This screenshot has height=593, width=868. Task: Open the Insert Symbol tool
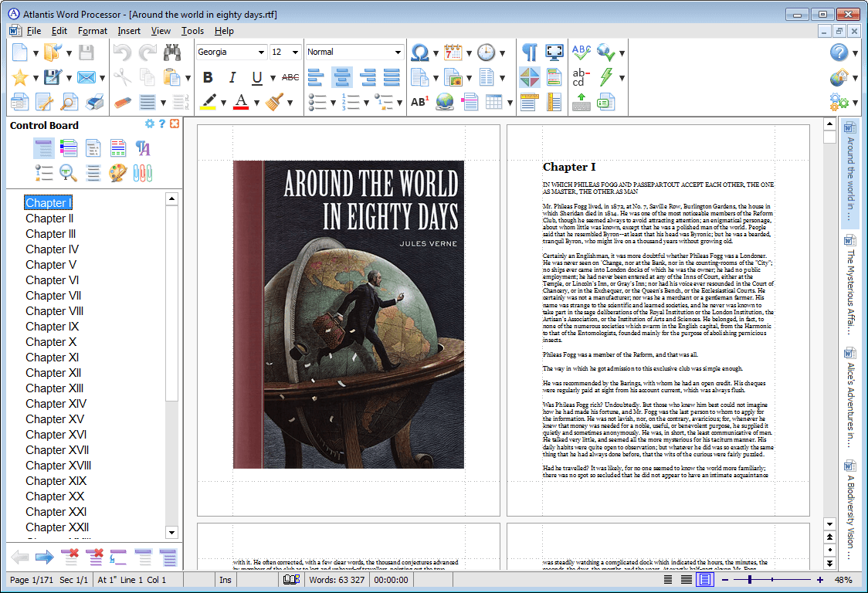[421, 53]
